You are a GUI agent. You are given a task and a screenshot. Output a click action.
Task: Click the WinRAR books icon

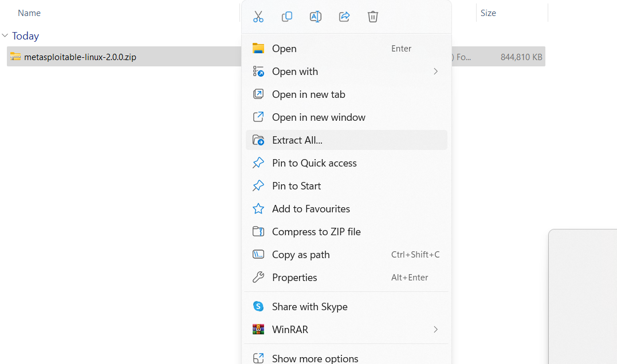tap(258, 330)
